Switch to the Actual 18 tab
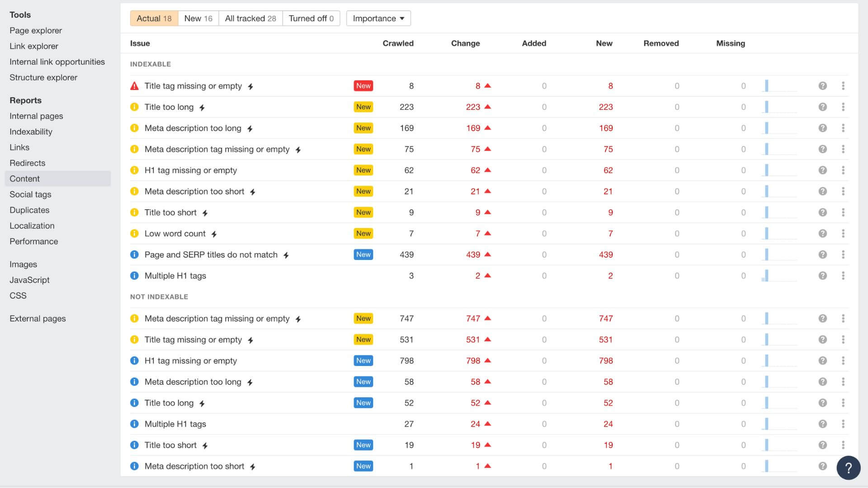Viewport: 868px width, 488px height. pyautogui.click(x=154, y=19)
